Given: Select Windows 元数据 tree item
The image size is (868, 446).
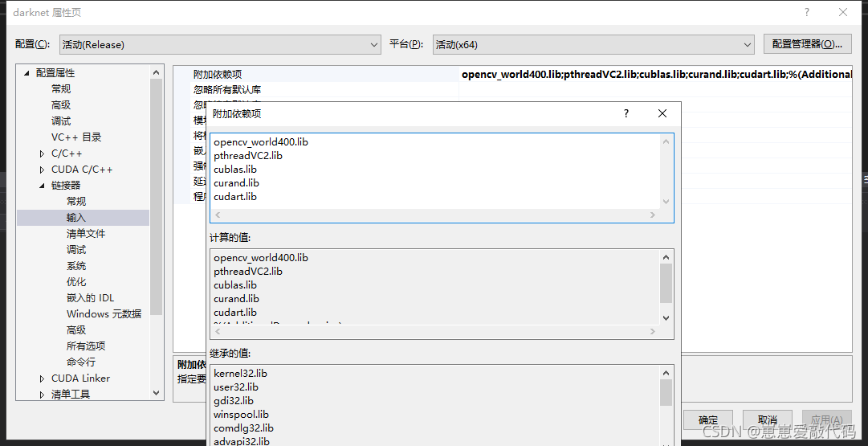Looking at the screenshot, I should (x=104, y=314).
